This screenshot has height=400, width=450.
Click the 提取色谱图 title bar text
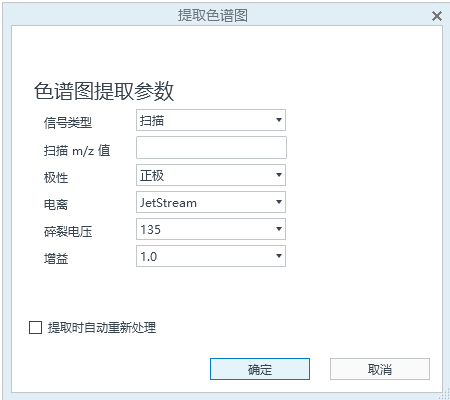pos(213,15)
